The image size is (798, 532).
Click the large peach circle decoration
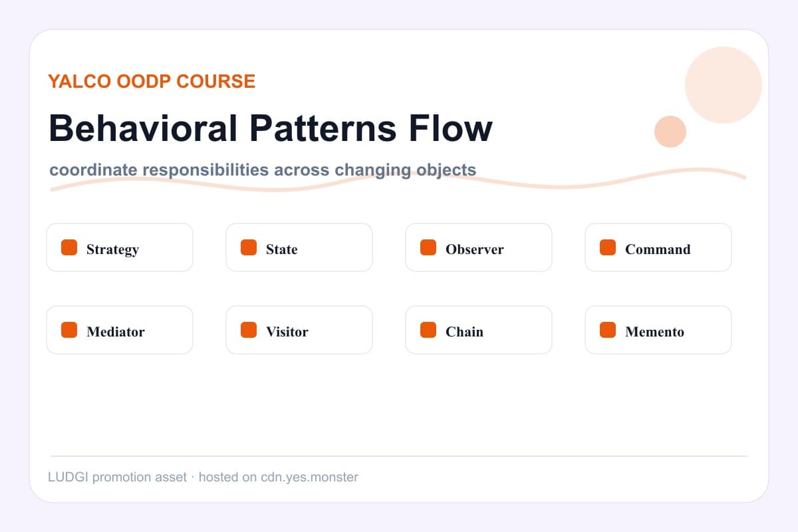click(724, 85)
